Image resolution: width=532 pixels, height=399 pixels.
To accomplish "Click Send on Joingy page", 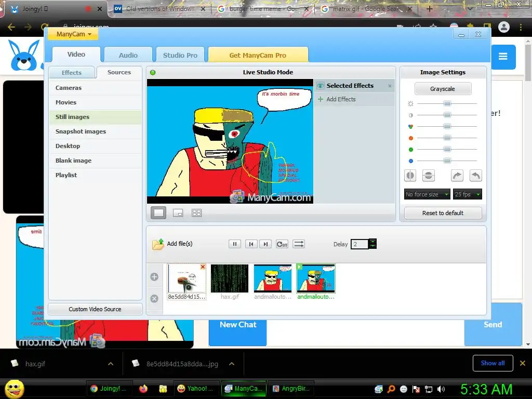I will (493, 325).
